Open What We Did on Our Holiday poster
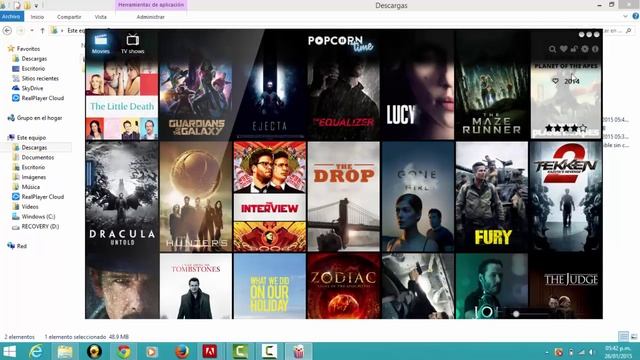This screenshot has width=640, height=360. point(270,286)
